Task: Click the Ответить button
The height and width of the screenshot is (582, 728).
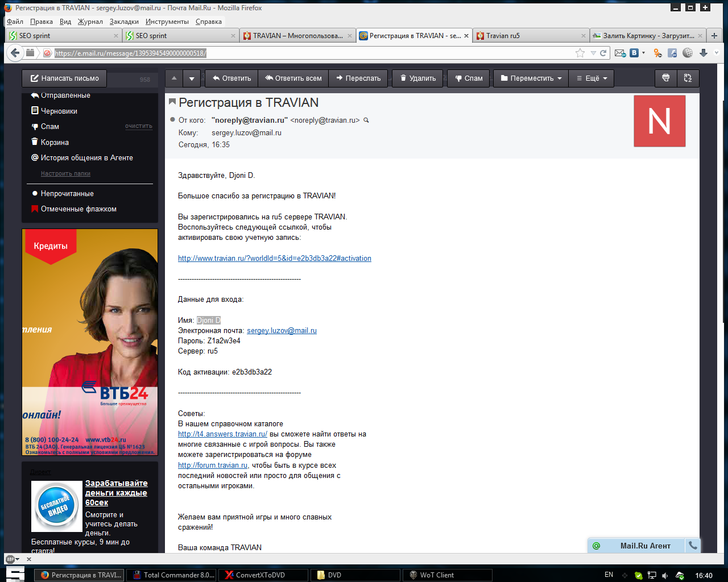Action: click(231, 78)
